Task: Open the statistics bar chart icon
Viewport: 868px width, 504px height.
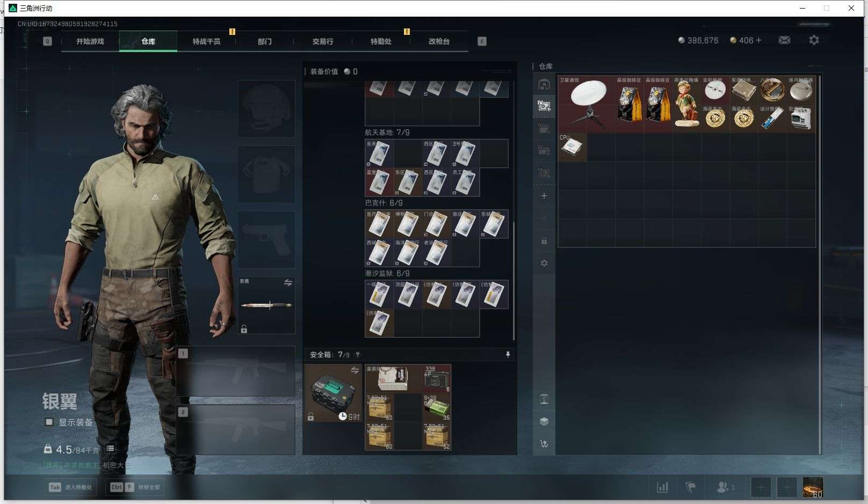Action: [x=663, y=487]
